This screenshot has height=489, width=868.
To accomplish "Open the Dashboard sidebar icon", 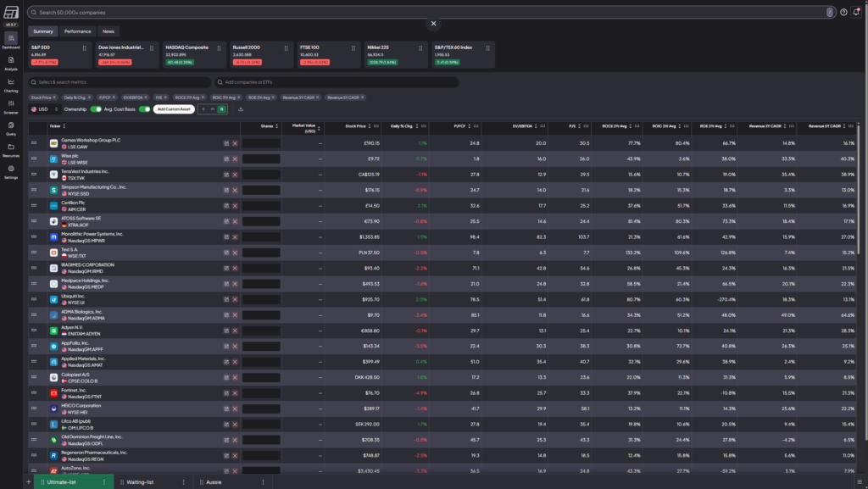I will pyautogui.click(x=10, y=38).
